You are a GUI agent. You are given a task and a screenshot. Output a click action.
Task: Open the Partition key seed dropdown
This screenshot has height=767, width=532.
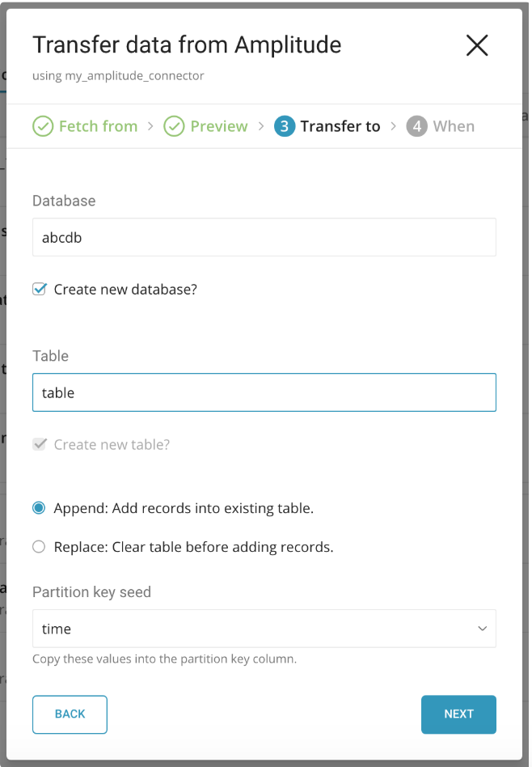point(264,629)
